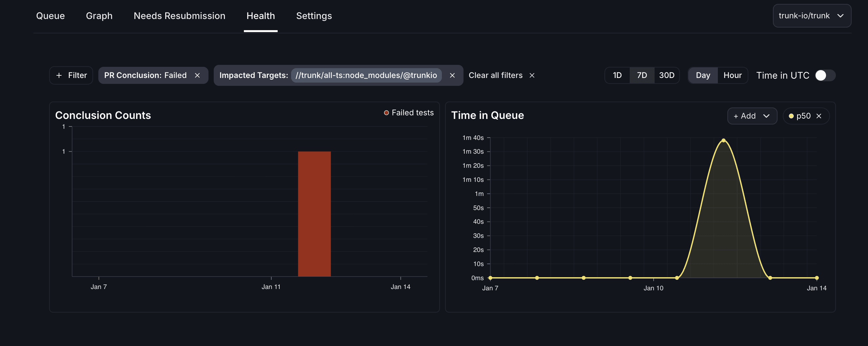This screenshot has height=346, width=868.
Task: Expand the Add percentile dropdown
Action: point(752,116)
